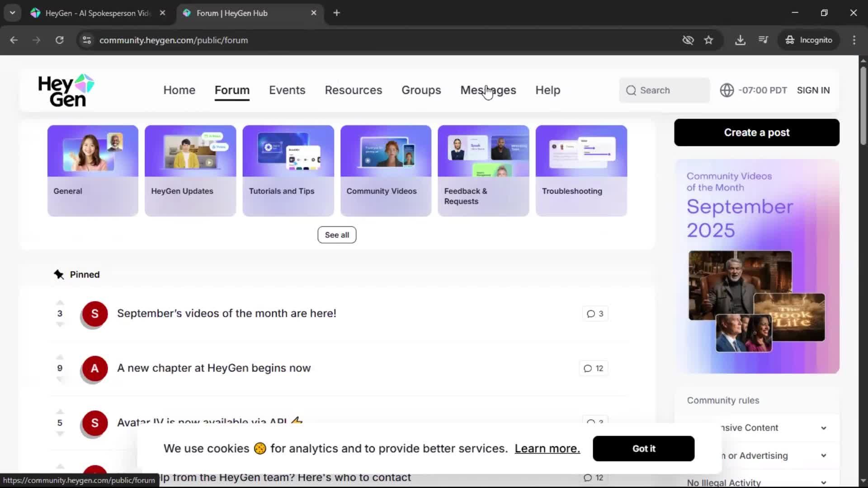Click the S avatar on September's post
Screen dimensions: 868x488
(x=94, y=314)
